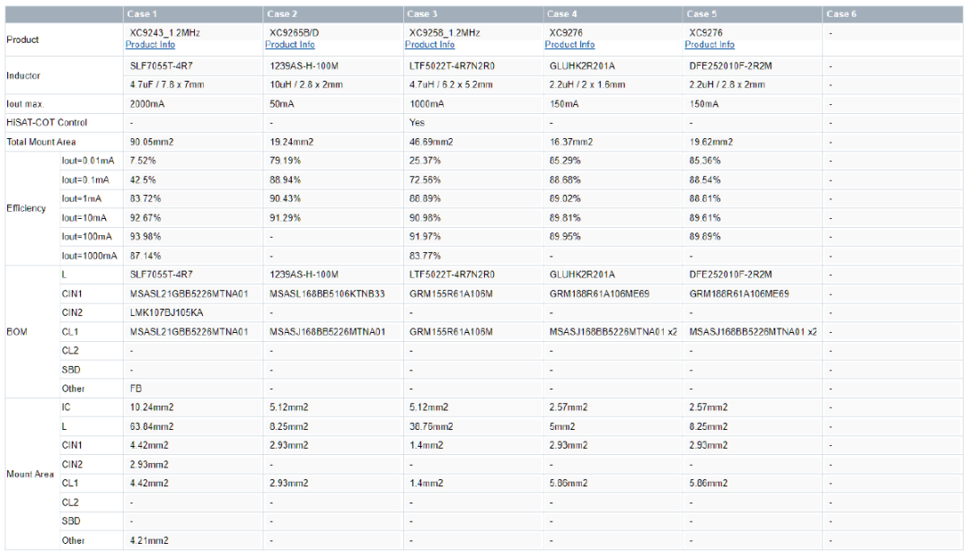970x560 pixels.
Task: Select CIN2 part LMK107BJ105KA
Action: click(166, 313)
